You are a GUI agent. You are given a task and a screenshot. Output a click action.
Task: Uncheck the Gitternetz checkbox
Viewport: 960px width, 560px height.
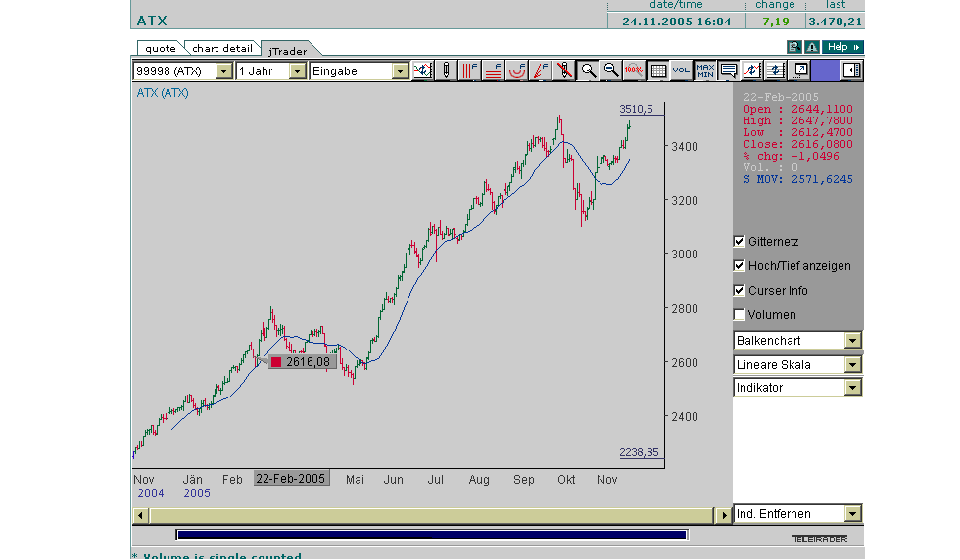(740, 242)
